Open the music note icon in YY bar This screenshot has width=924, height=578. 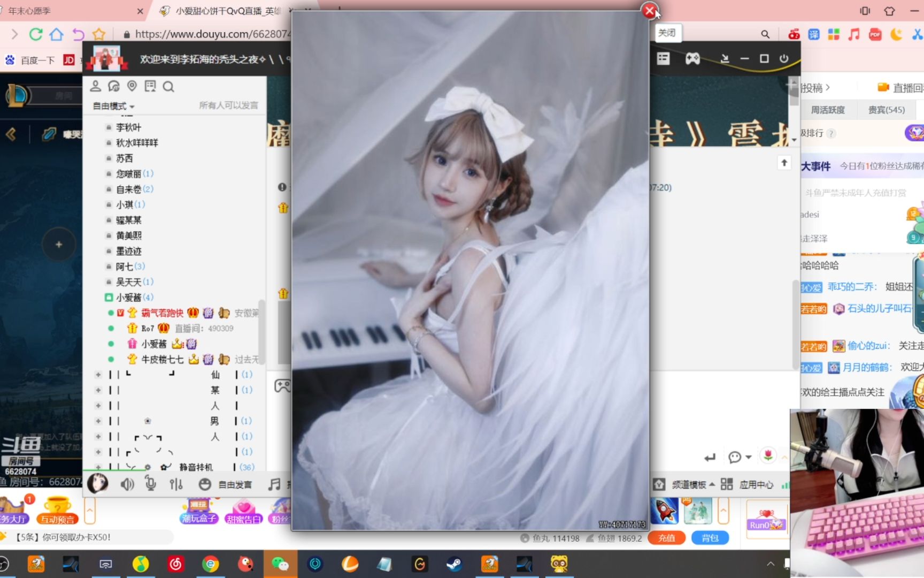coord(274,484)
